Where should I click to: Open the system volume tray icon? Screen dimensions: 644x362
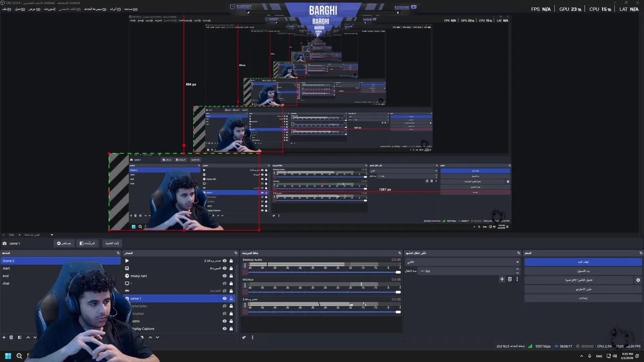(615, 356)
